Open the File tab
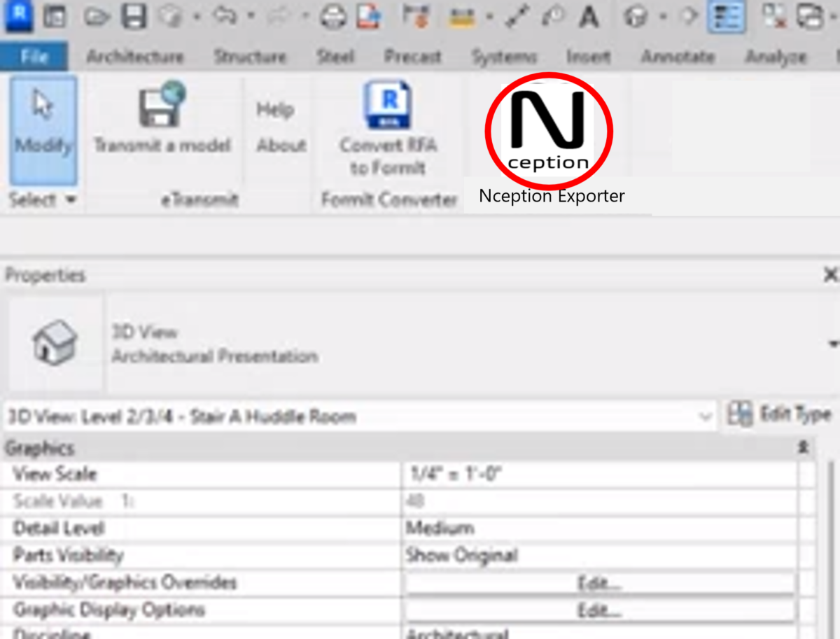Image resolution: width=840 pixels, height=639 pixels. (34, 57)
